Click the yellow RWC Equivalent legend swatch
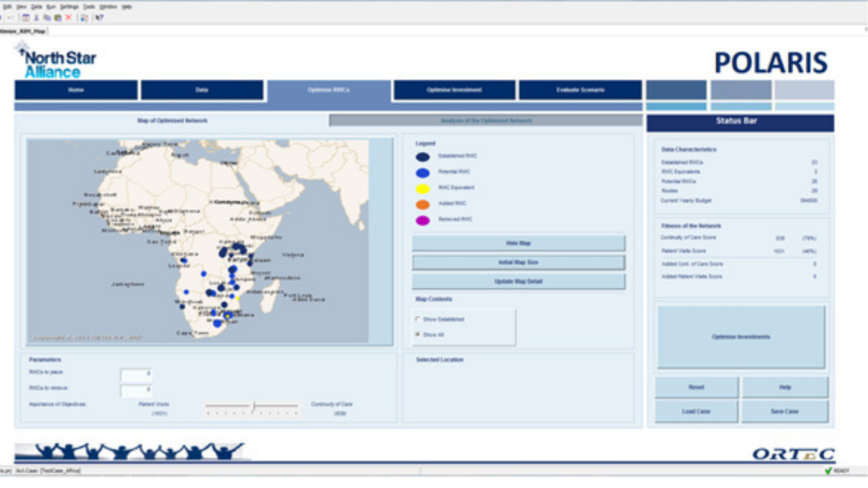This screenshot has width=868, height=488. [422, 189]
